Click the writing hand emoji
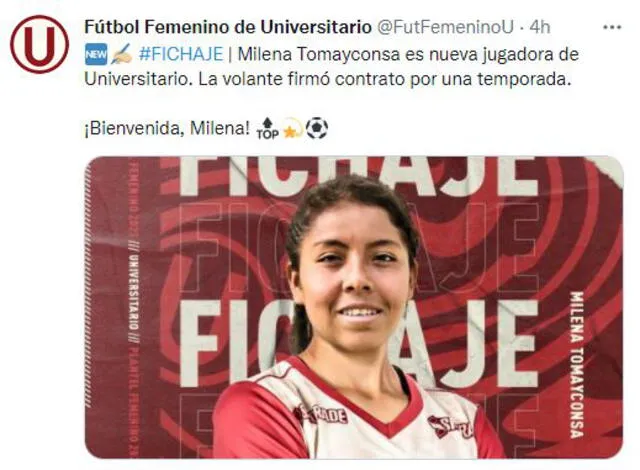Image resolution: width=640 pixels, height=470 pixels. point(122,54)
